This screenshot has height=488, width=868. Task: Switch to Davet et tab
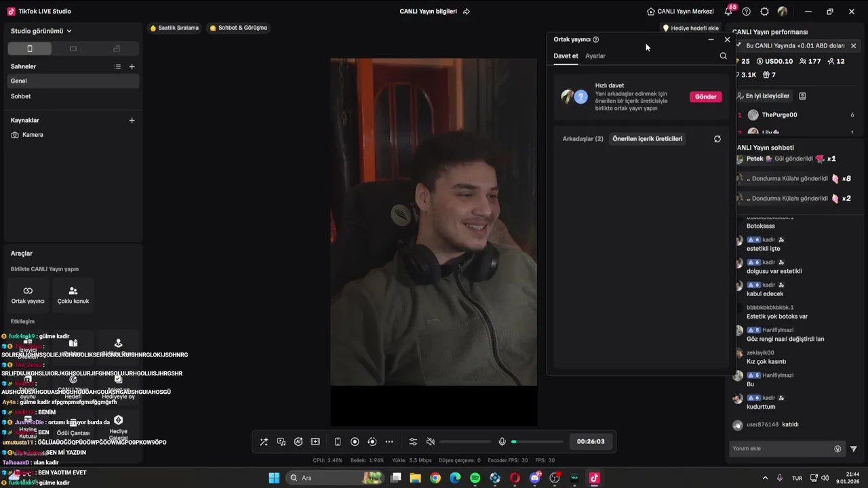point(566,56)
